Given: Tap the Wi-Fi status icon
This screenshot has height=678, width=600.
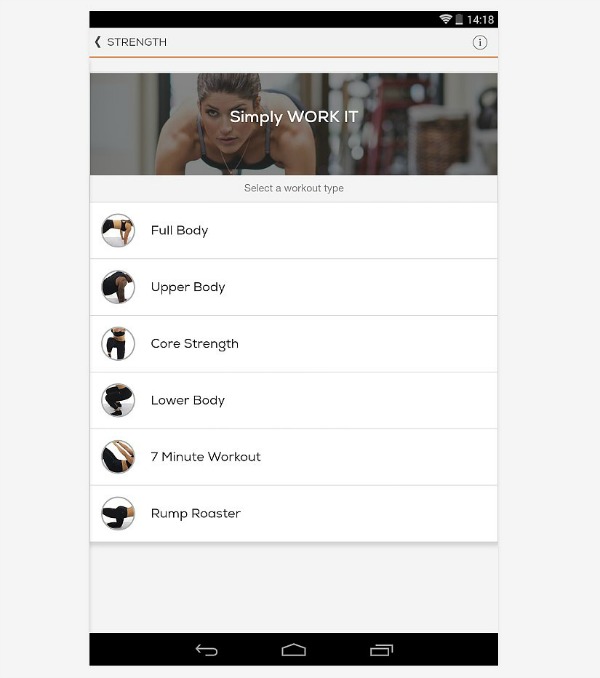Looking at the screenshot, I should 446,19.
